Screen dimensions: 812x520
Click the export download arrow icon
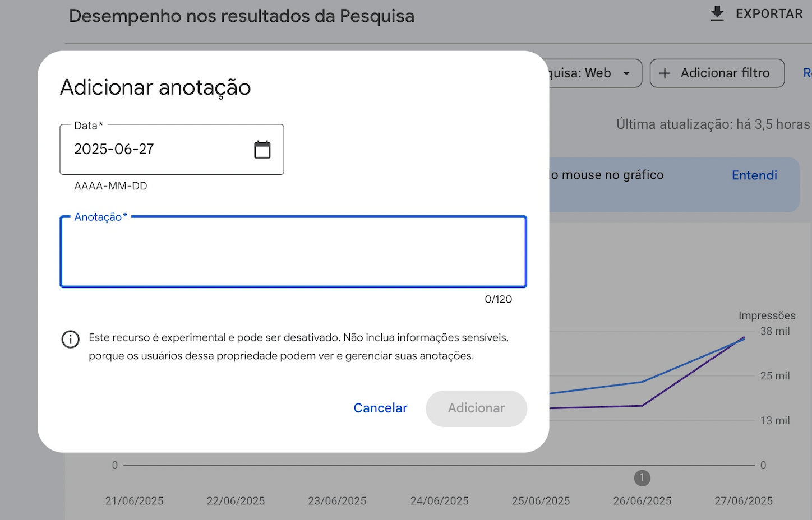pos(717,14)
